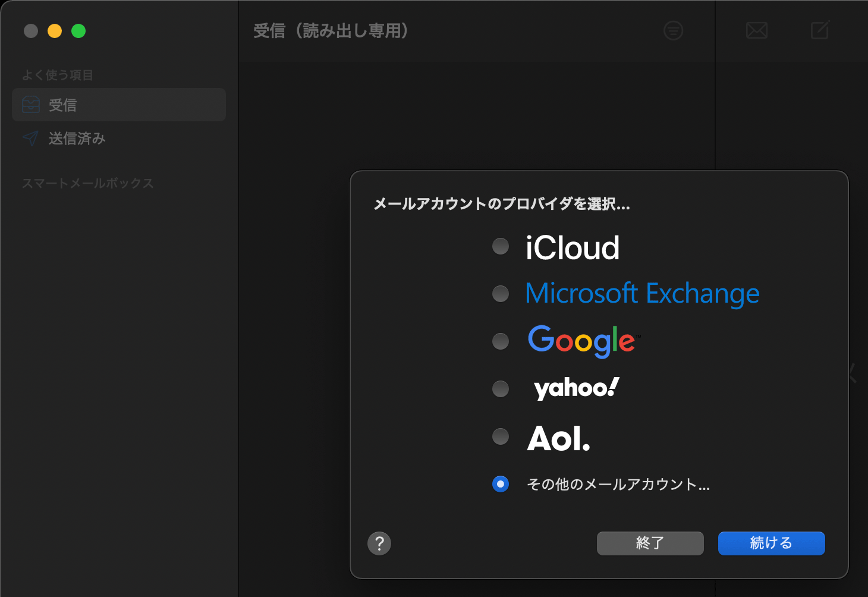Click the yahoo! logo
The image size is (868, 597).
click(x=576, y=388)
